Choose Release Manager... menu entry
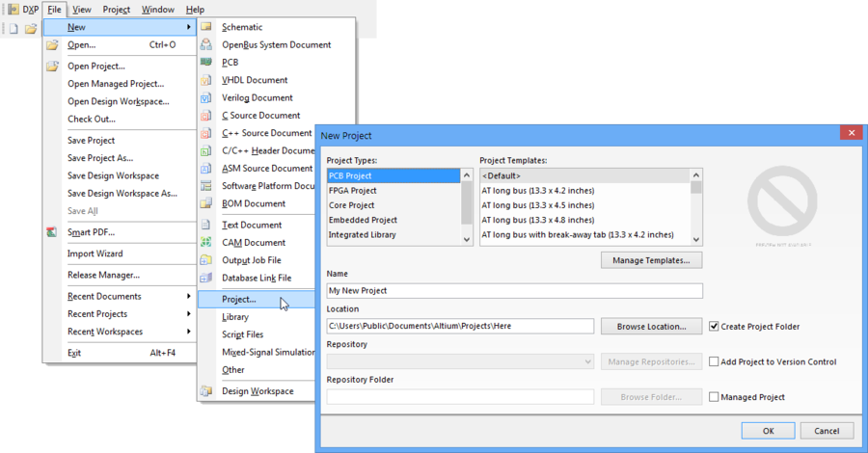This screenshot has width=868, height=453. pos(103,275)
